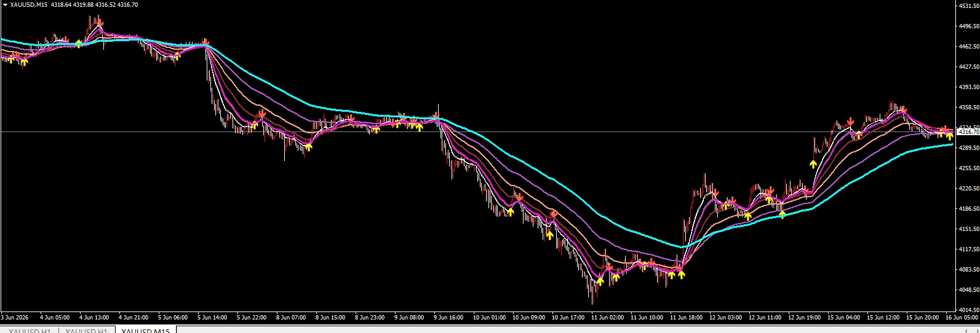Click the 9 Jun 16:00 time axis label
Image resolution: width=980 pixels, height=333 pixels.
(x=448, y=318)
